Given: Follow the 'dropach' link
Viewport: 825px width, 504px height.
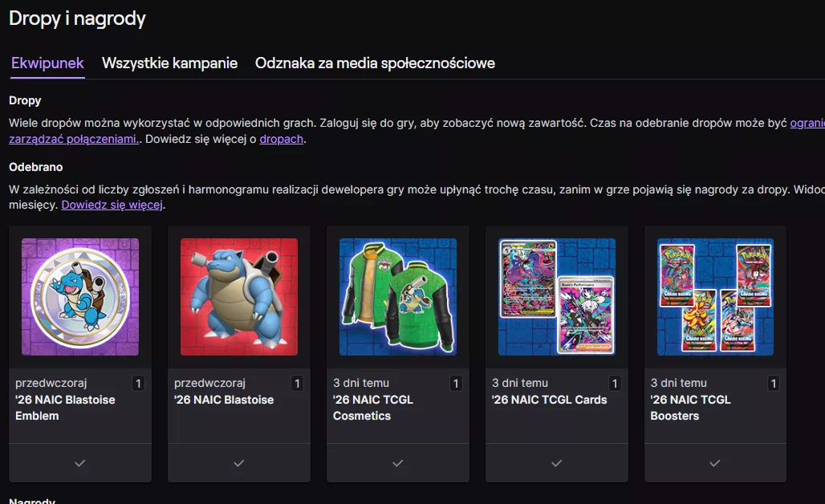Looking at the screenshot, I should tap(281, 139).
